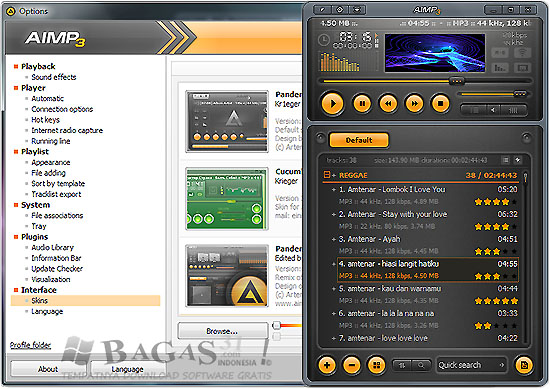This screenshot has height=389, width=550.
Task: Select Visualization under Plugins
Action: click(51, 279)
